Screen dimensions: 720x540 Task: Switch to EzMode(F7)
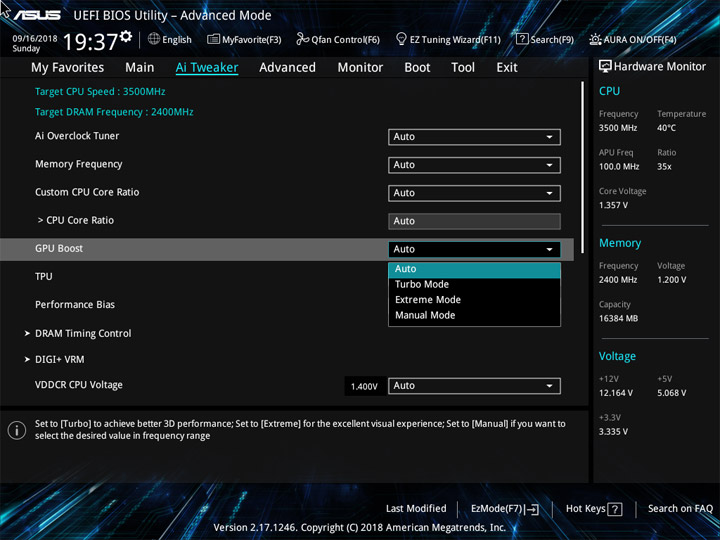click(505, 509)
